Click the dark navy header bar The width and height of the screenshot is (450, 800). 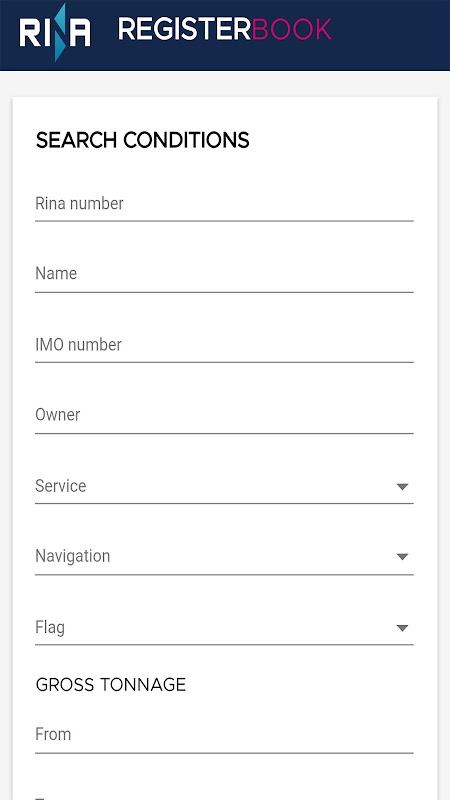pos(225,35)
